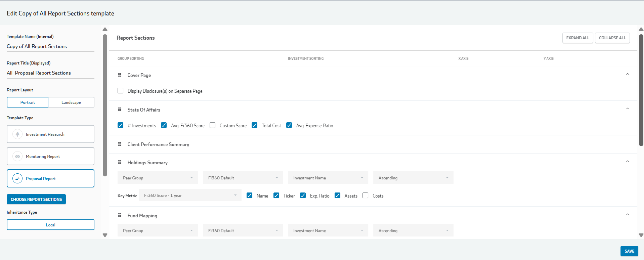
Task: Open Holdings Summary Peer Group dropdown
Action: pos(158,178)
